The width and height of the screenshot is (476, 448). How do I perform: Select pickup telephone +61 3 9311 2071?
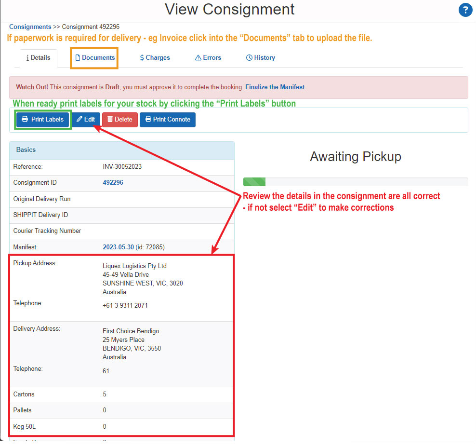click(125, 305)
